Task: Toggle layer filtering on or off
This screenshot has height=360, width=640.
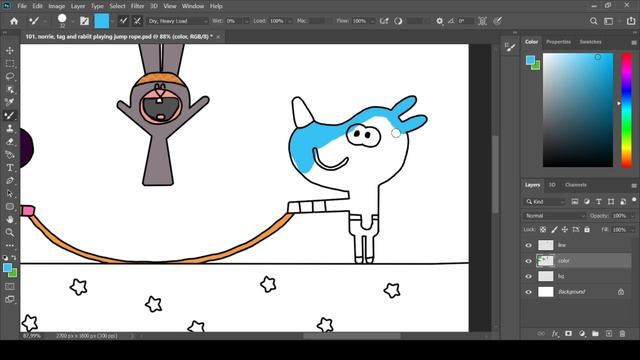Action: pyautogui.click(x=634, y=200)
